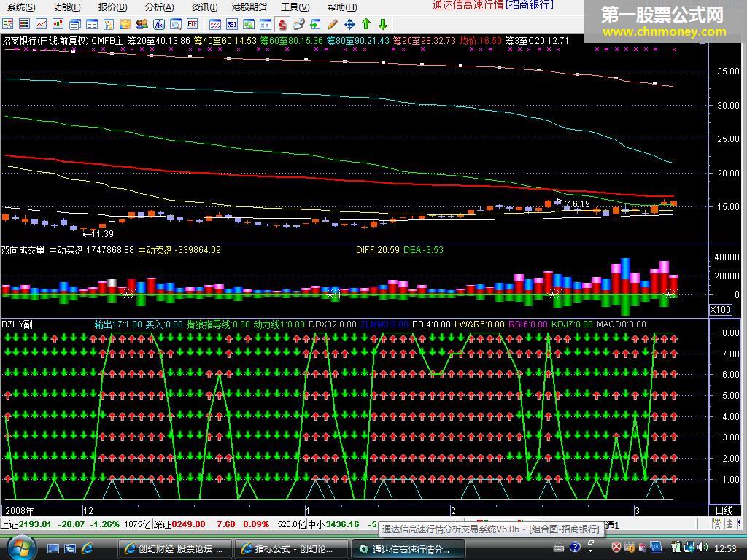Open the multi-pane grid view icon
This screenshot has height=560, width=747.
(x=266, y=24)
